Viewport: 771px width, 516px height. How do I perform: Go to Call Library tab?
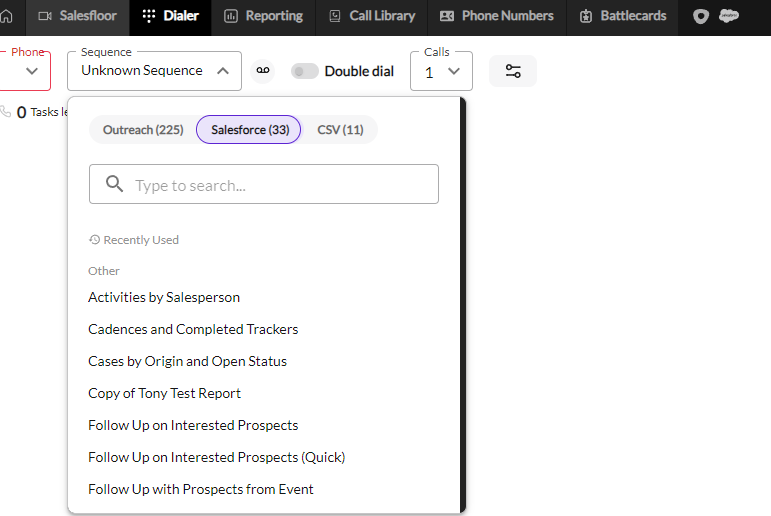coord(372,16)
